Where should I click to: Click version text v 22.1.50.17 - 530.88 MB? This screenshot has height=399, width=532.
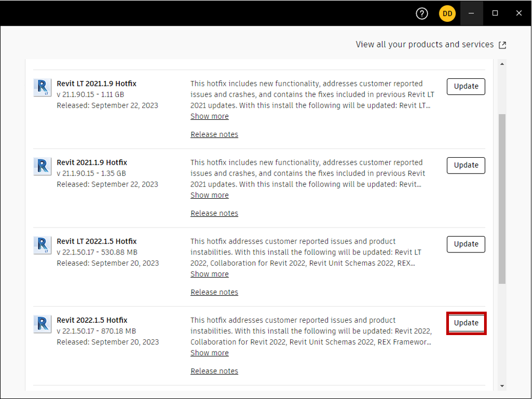coord(97,252)
